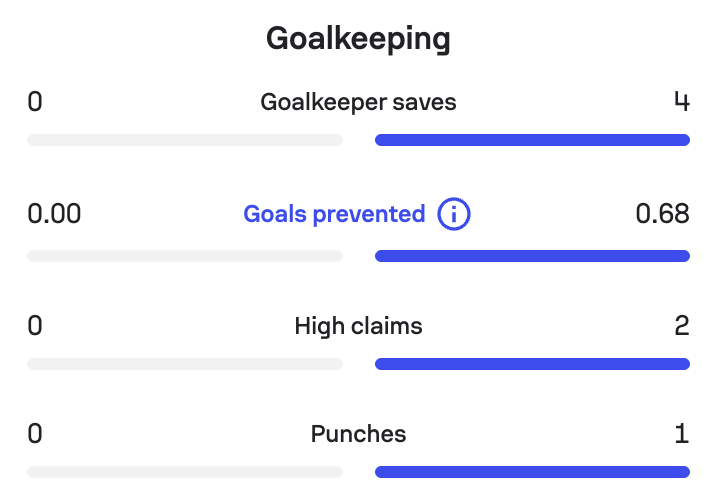Click the blue Punches bar
Screen dimensions: 716x502
(532, 472)
